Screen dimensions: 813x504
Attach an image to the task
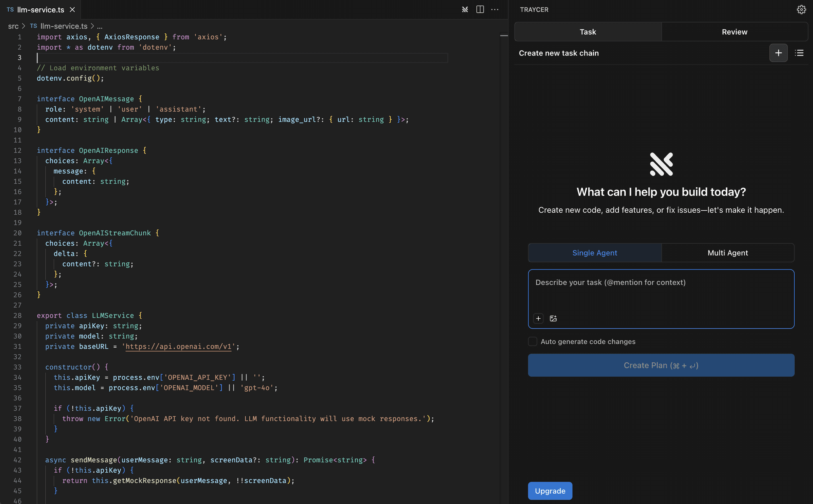(x=553, y=318)
